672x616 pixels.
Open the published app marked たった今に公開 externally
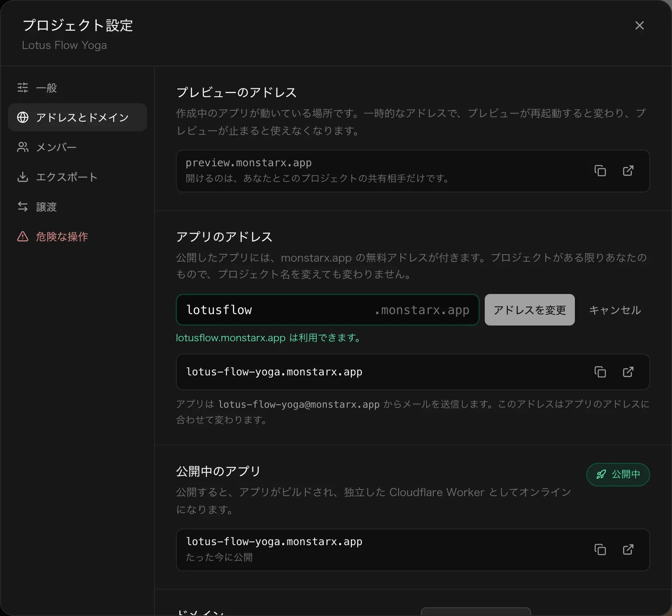(x=628, y=549)
